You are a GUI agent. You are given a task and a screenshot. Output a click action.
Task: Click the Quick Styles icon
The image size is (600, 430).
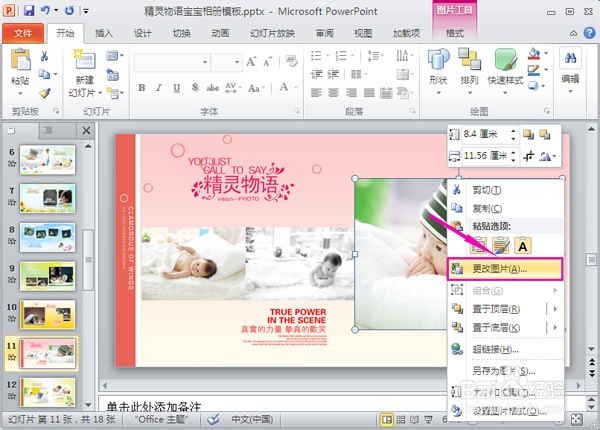click(x=505, y=59)
